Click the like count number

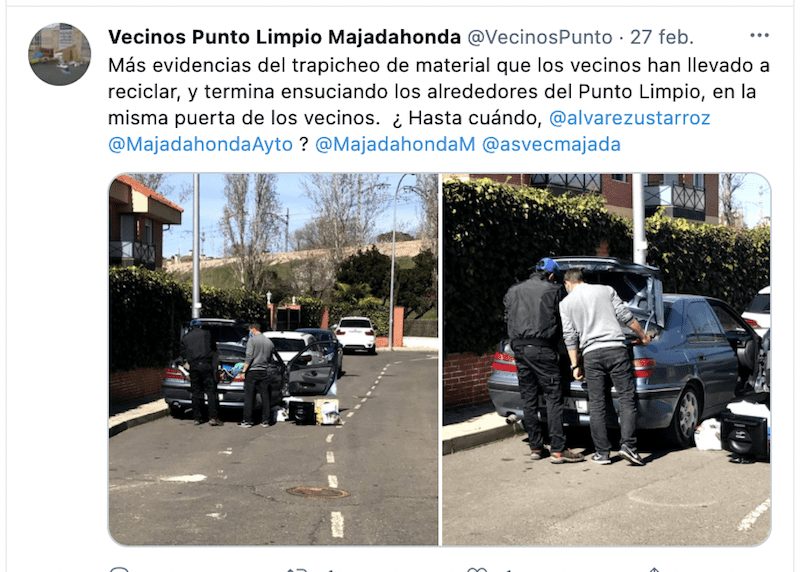pos(509,570)
